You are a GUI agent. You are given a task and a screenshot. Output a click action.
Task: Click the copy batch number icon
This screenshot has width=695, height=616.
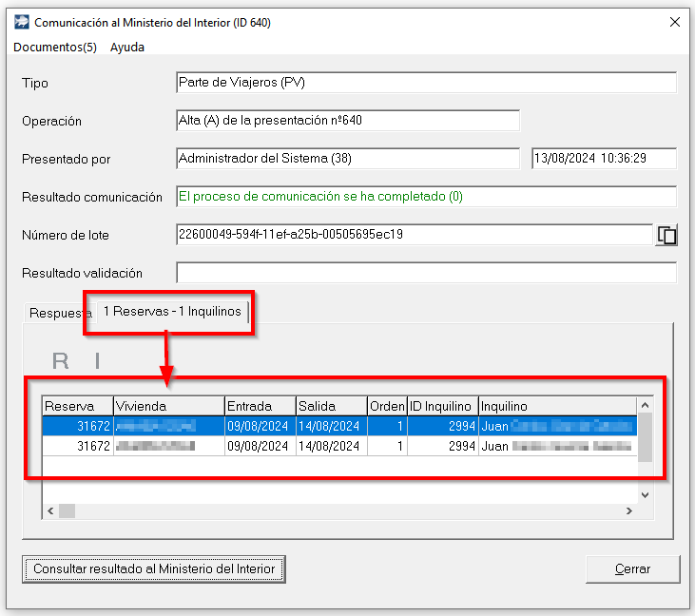pos(666,235)
